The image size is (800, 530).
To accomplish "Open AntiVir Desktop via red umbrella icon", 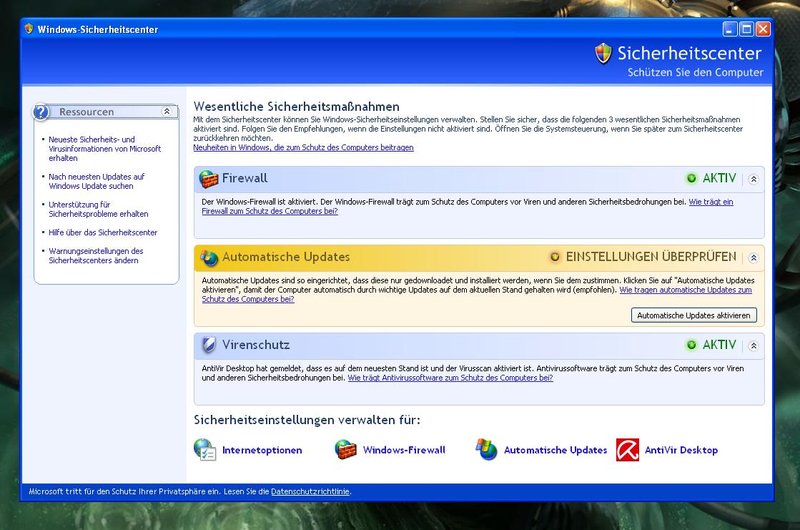I will (x=627, y=449).
